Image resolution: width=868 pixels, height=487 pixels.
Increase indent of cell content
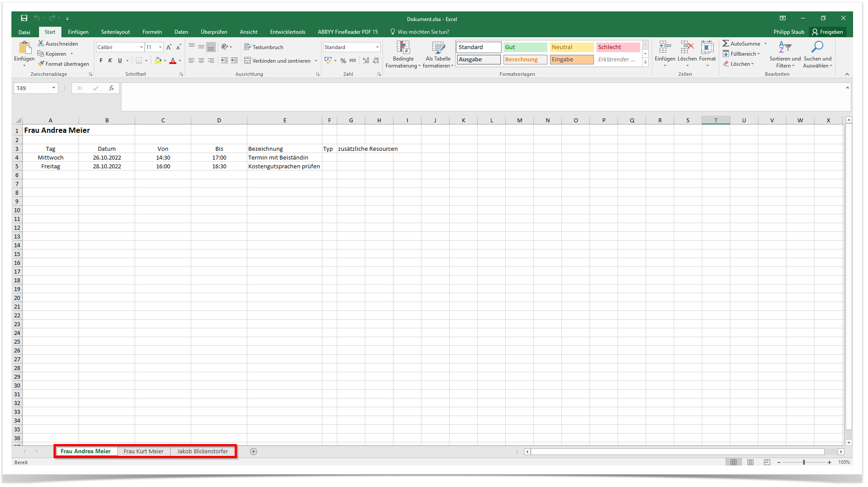pyautogui.click(x=234, y=60)
